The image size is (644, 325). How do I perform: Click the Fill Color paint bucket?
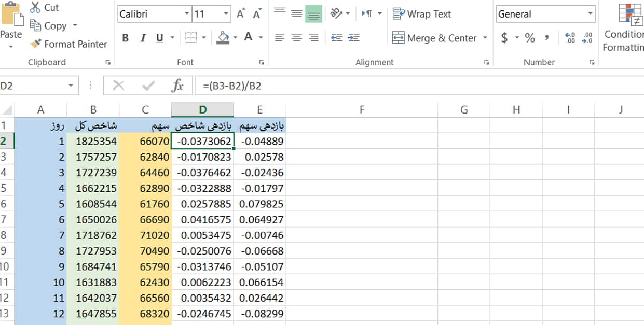point(224,37)
